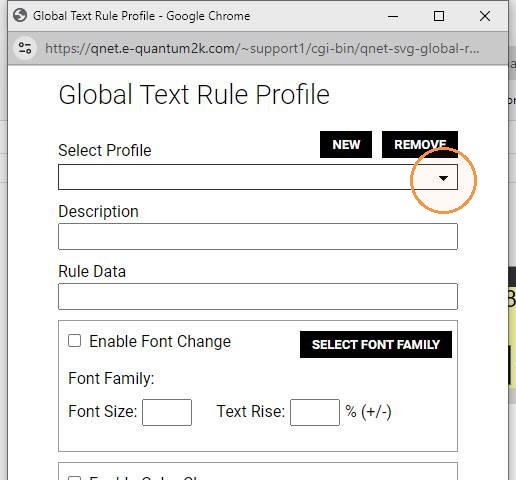Open the Select Profile combo box
Viewport: 516px width, 480px height.
(x=258, y=177)
